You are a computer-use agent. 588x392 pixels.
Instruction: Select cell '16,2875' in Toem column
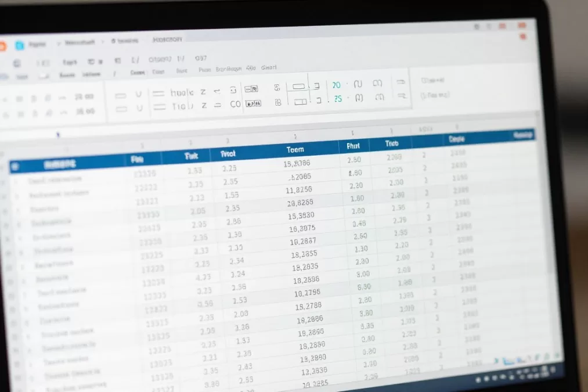tap(302, 228)
